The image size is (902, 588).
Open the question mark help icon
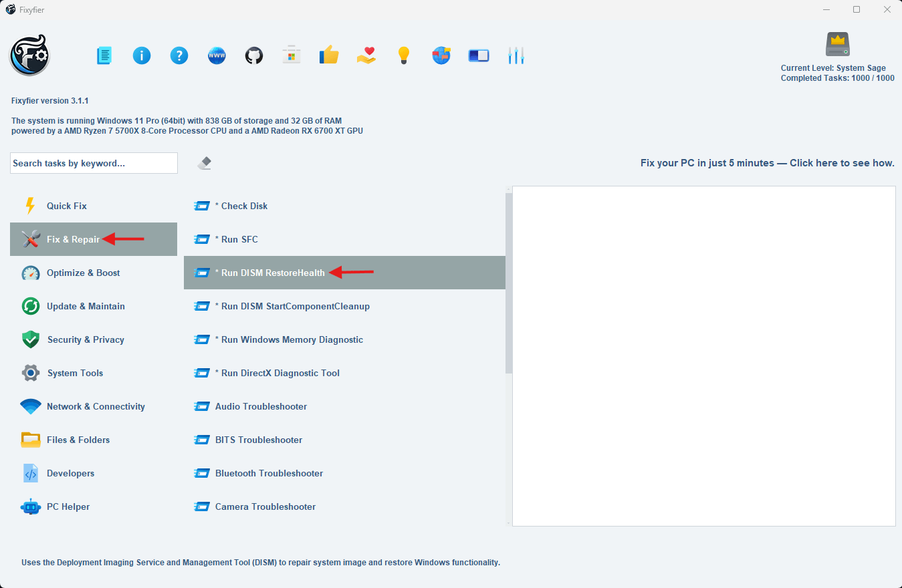[179, 55]
